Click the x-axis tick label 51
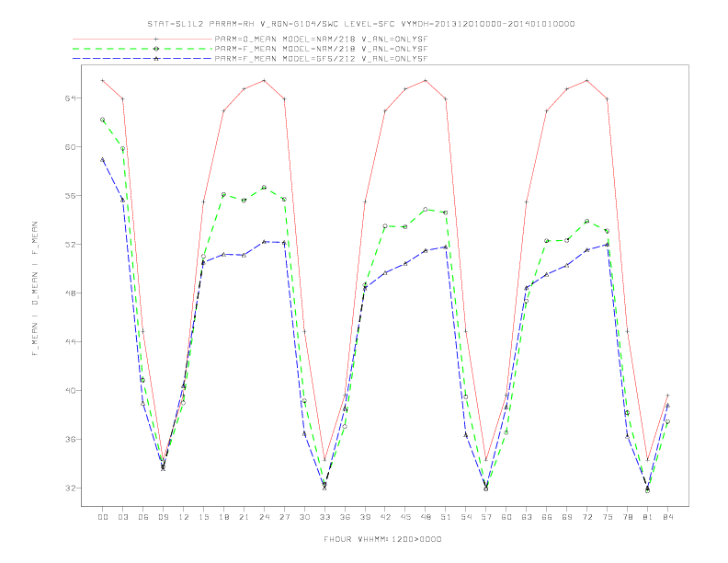This screenshot has height=563, width=728. point(446,517)
